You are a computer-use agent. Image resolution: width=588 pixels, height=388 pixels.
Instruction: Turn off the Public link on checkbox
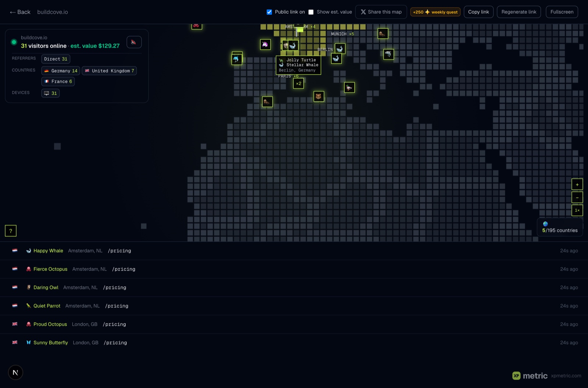tap(269, 12)
